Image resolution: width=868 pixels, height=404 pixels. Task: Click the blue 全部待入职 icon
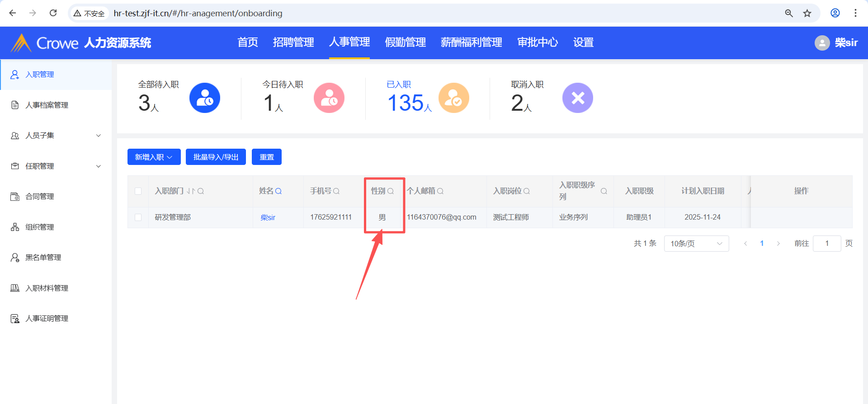(x=205, y=98)
